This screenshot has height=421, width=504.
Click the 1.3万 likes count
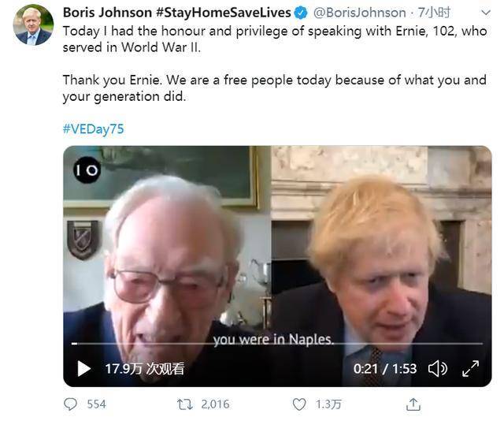pos(328,404)
